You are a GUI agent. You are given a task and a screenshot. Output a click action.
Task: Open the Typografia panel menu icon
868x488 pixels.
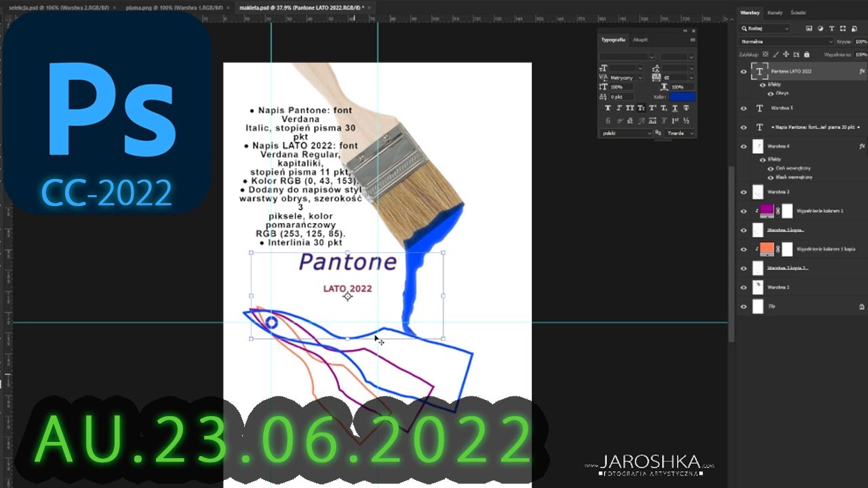pos(692,40)
